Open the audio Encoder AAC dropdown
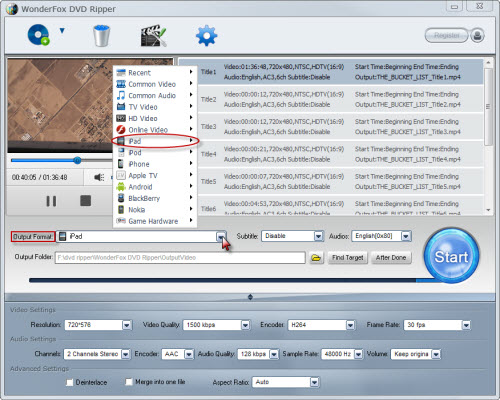The image size is (500, 400). (x=178, y=354)
